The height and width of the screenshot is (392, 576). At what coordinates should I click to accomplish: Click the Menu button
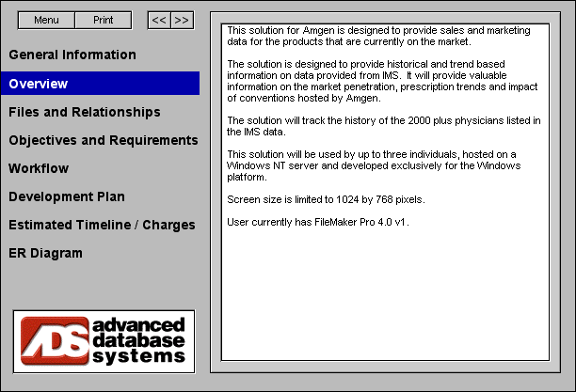46,20
